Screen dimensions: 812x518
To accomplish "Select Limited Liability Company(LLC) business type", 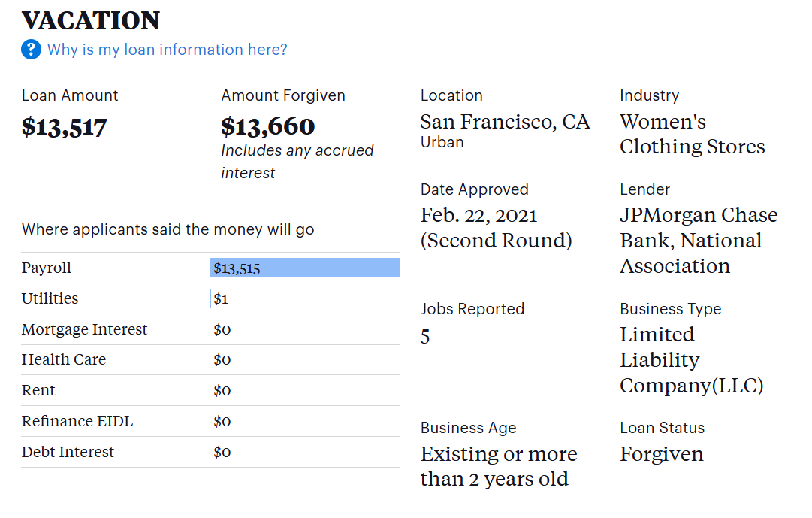I will [691, 360].
